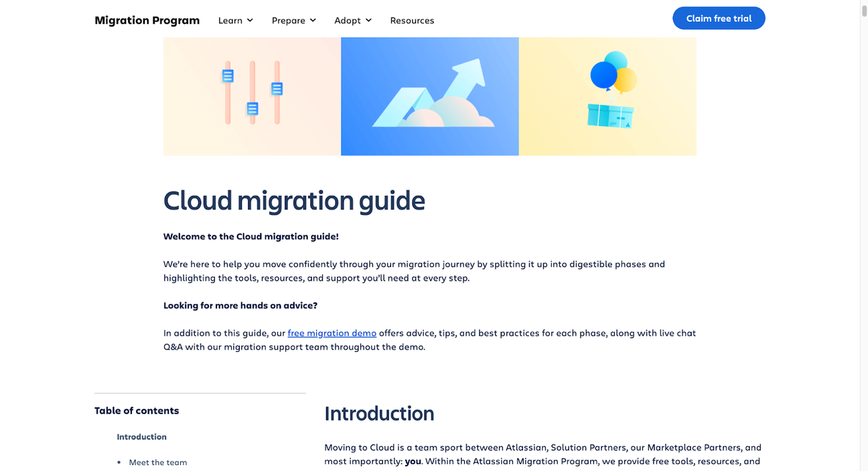Click the Prepare menu item
Viewport: 868px width, 471px height.
click(288, 20)
